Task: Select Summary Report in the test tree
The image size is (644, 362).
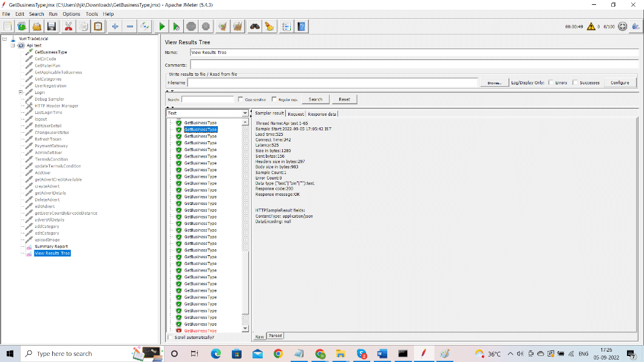Action: 51,246
